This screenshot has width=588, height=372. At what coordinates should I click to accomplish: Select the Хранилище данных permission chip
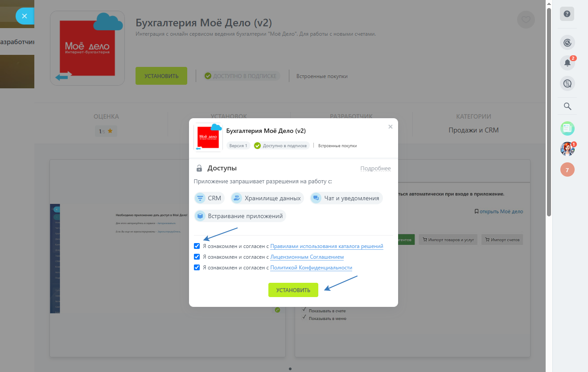click(x=267, y=198)
